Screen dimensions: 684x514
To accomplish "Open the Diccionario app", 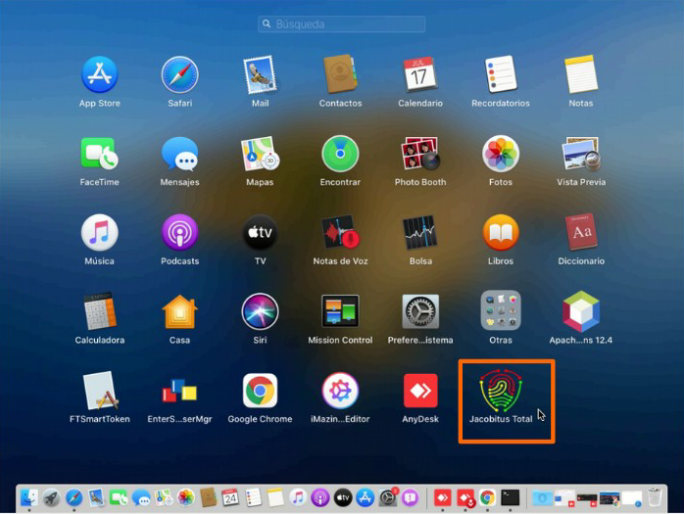I will coord(580,233).
